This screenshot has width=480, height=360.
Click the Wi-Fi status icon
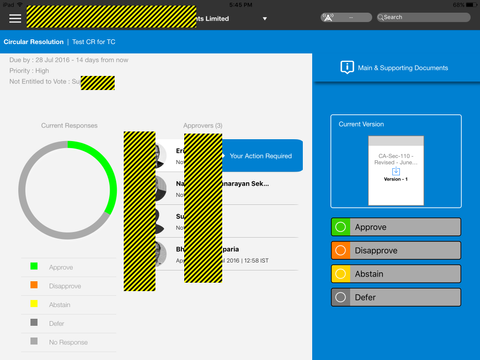click(x=19, y=5)
